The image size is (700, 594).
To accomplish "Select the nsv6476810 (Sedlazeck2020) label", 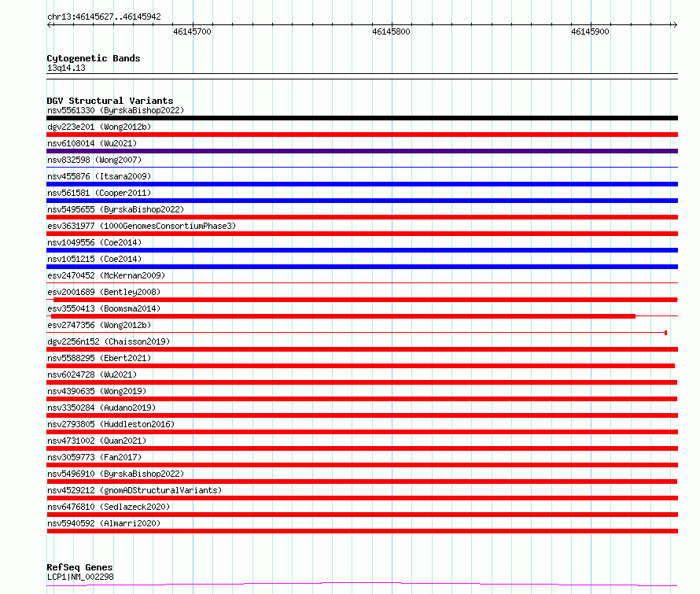I will point(109,507).
